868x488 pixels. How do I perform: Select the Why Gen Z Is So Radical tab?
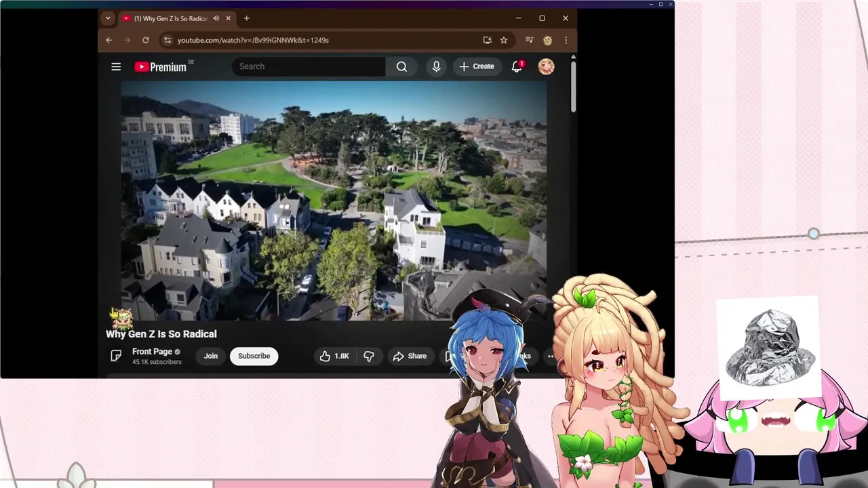coord(170,18)
